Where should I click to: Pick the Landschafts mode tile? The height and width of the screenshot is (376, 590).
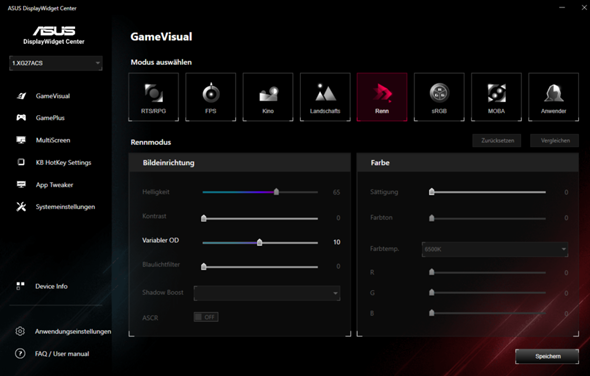[x=325, y=97]
